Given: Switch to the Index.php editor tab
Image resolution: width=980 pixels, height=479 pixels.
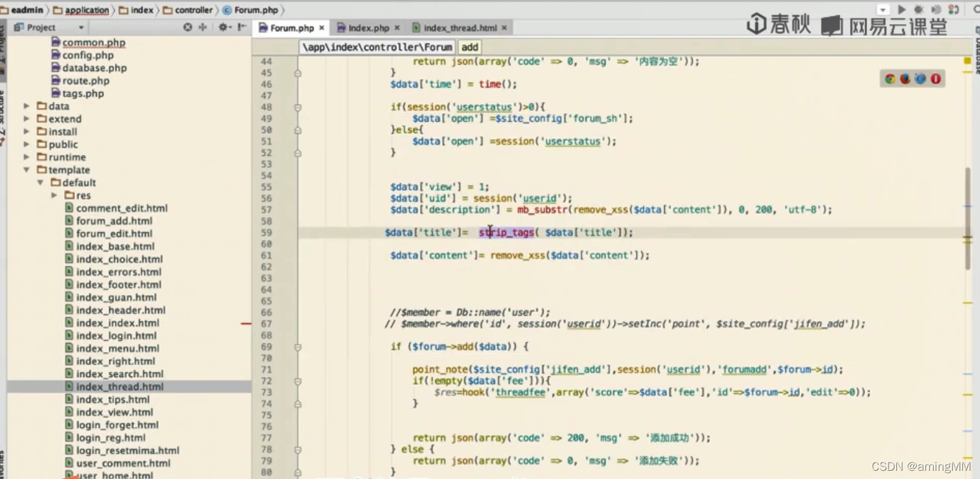Looking at the screenshot, I should (x=369, y=28).
